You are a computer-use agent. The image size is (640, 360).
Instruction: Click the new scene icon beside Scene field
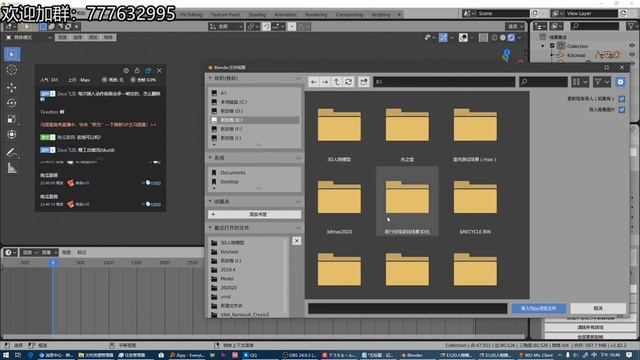[x=534, y=13]
